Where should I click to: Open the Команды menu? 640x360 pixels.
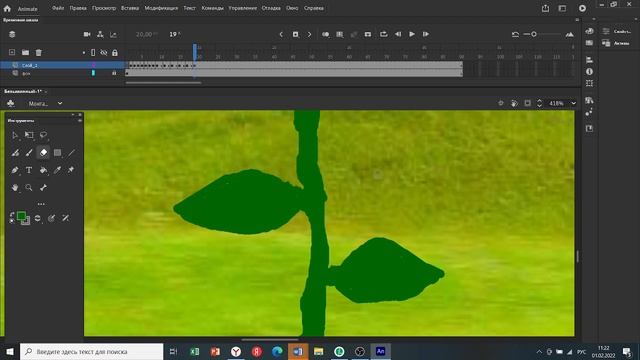pyautogui.click(x=212, y=8)
